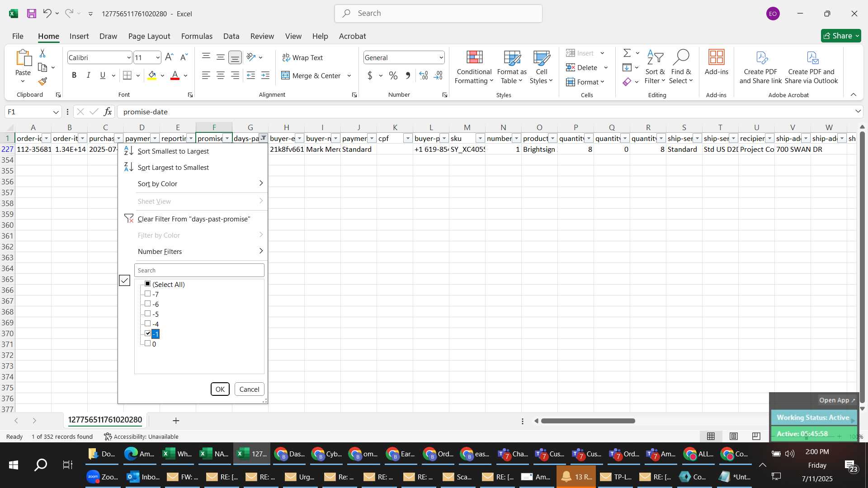868x488 pixels.
Task: Click the Fill Color swatch
Action: [x=152, y=75]
